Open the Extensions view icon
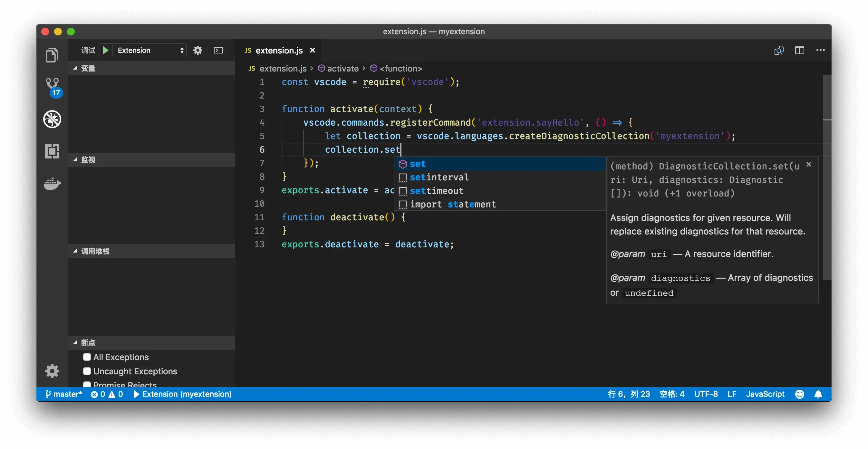The image size is (868, 449). [x=52, y=151]
